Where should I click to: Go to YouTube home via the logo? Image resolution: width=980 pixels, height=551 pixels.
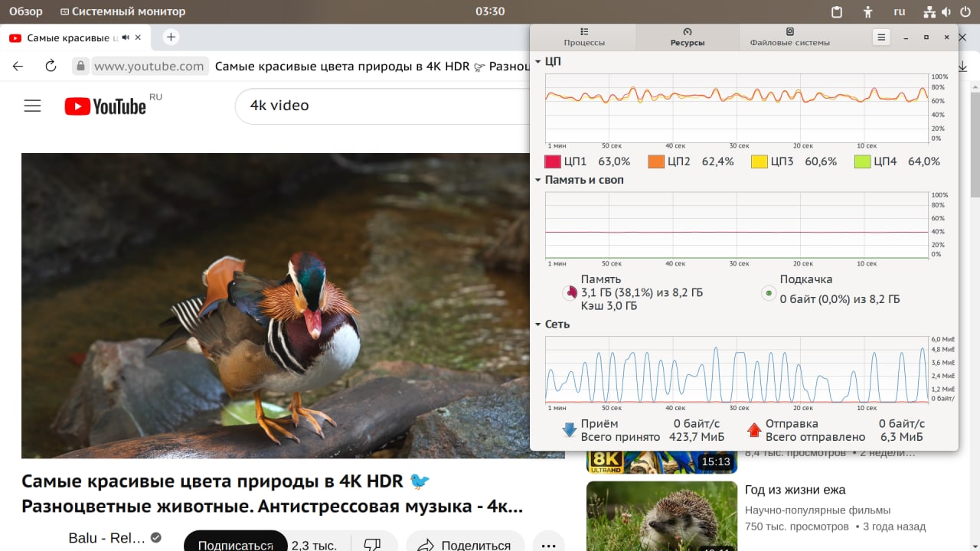(105, 106)
